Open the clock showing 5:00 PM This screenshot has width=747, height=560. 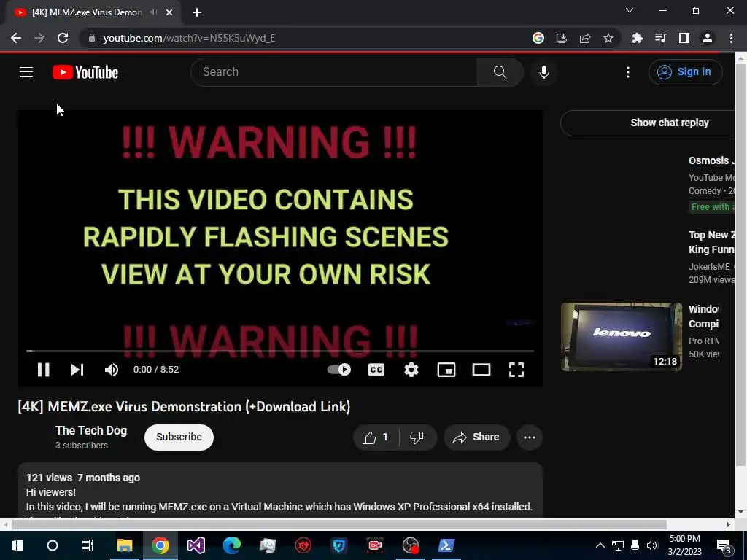pyautogui.click(x=684, y=545)
